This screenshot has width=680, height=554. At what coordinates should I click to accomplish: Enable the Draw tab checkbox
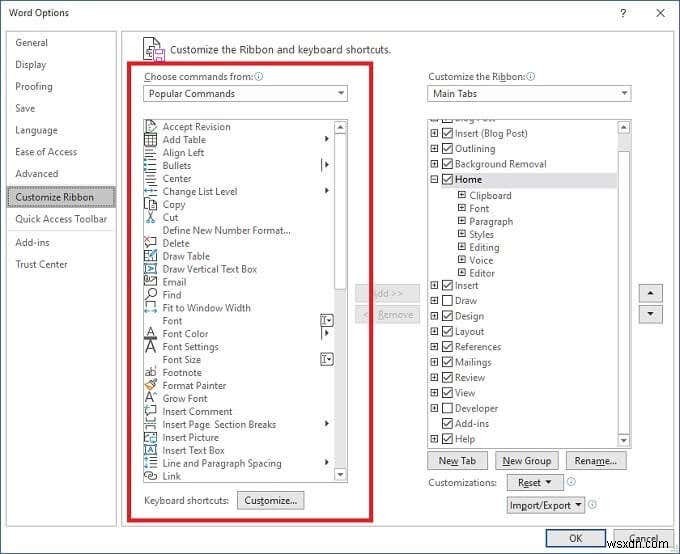[448, 300]
